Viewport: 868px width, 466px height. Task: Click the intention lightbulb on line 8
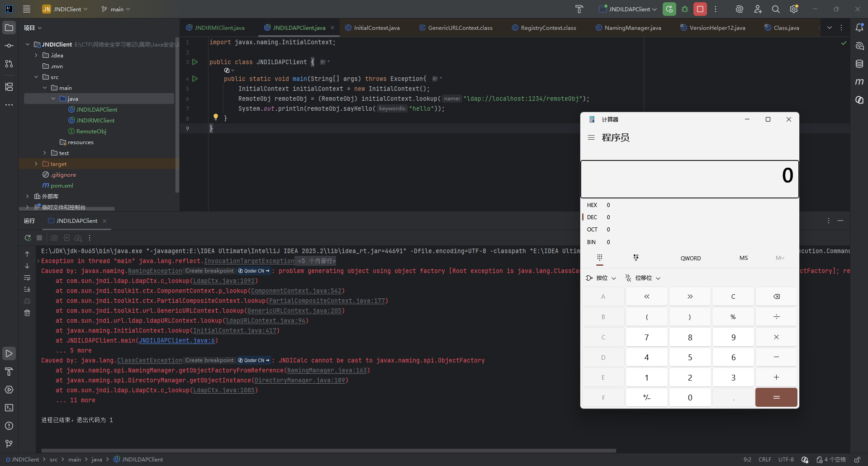click(216, 117)
